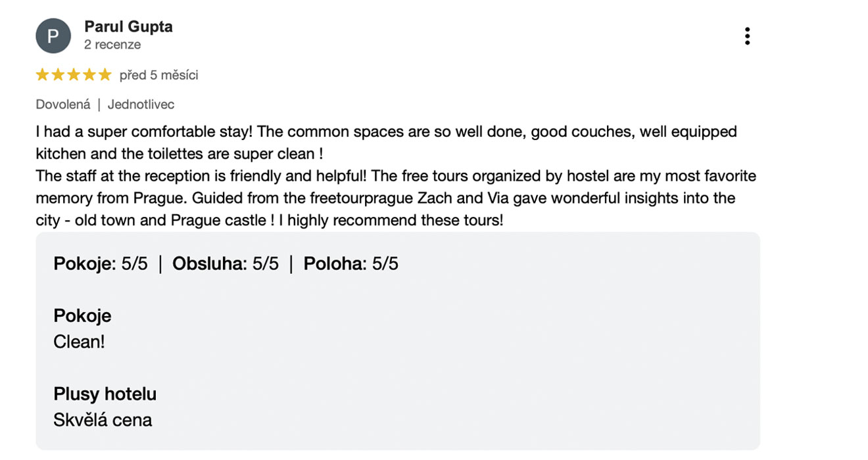868x460 pixels.
Task: Click the first gold rating star
Action: 43,75
